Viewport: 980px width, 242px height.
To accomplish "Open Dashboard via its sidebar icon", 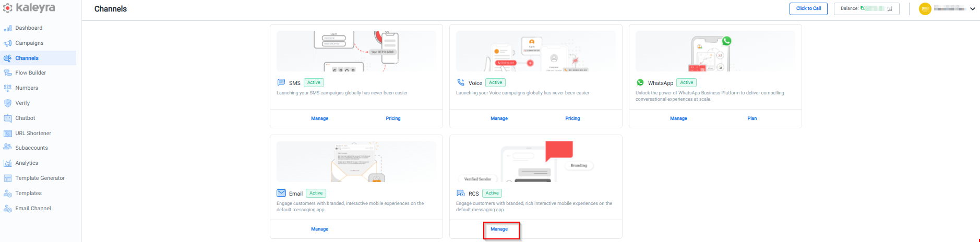I will point(8,28).
